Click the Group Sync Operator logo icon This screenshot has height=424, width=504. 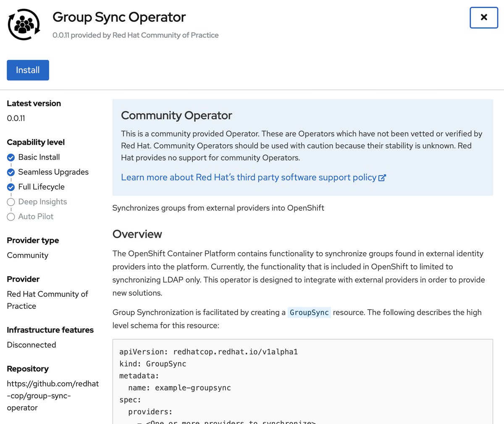[24, 24]
